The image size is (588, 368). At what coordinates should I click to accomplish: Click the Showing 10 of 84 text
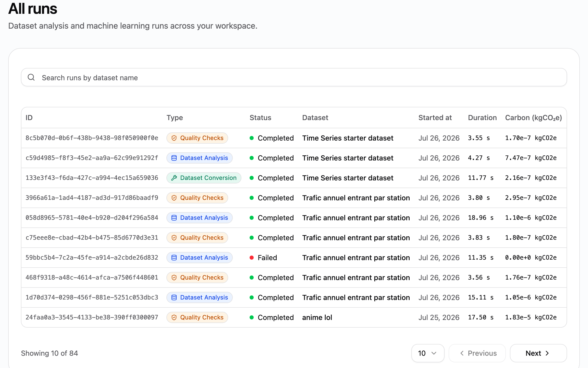click(x=50, y=353)
